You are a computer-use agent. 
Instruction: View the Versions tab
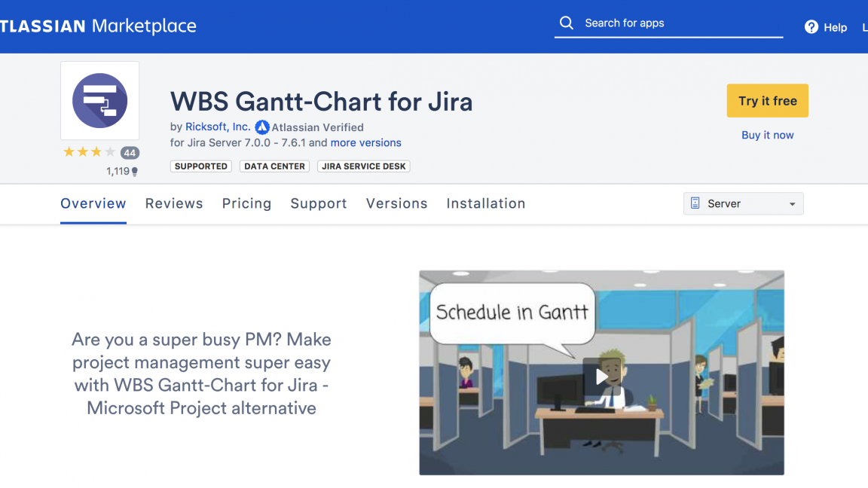tap(397, 203)
